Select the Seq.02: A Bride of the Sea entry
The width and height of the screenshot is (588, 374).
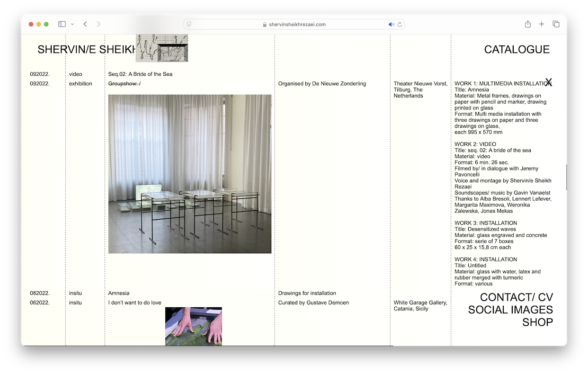coord(140,74)
